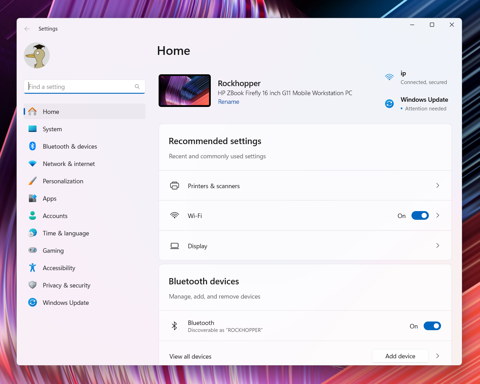This screenshot has width=480, height=384.
Task: Open Wi-Fi details chevron
Action: click(x=438, y=216)
